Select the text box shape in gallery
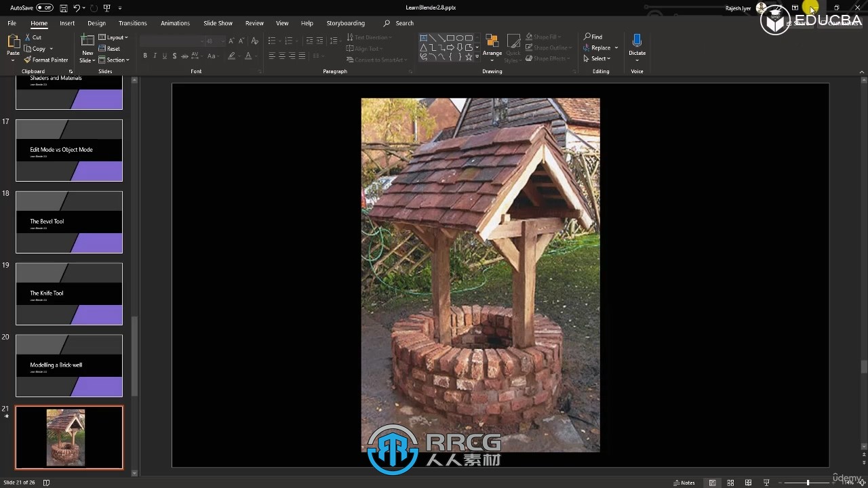Image resolution: width=868 pixels, height=488 pixels. (424, 38)
